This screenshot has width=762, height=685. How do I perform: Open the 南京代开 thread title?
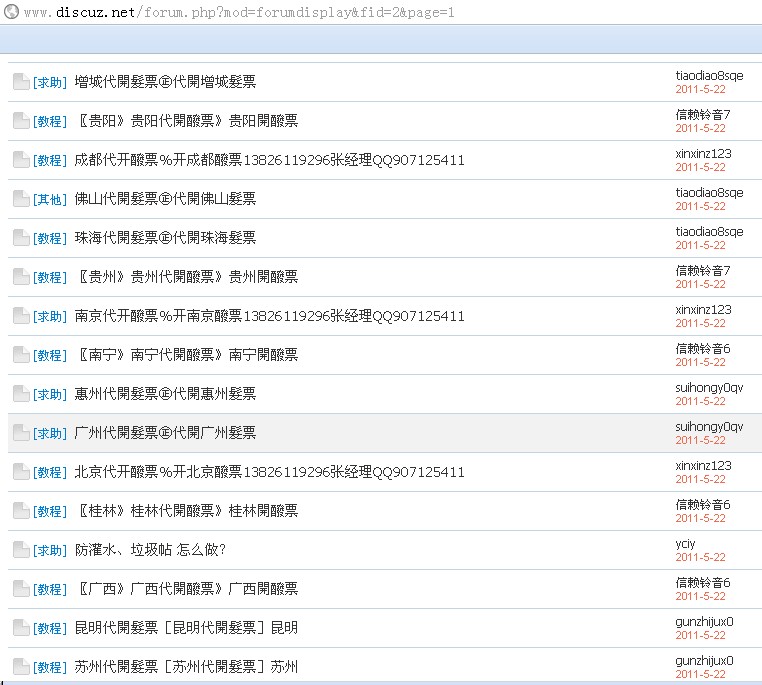click(x=269, y=316)
